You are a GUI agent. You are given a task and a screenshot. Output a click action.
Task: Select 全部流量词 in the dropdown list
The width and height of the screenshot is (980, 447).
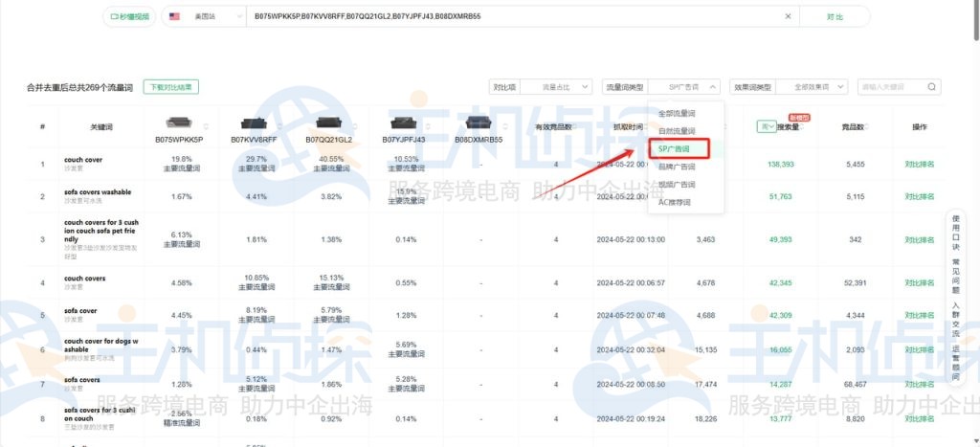pyautogui.click(x=677, y=114)
